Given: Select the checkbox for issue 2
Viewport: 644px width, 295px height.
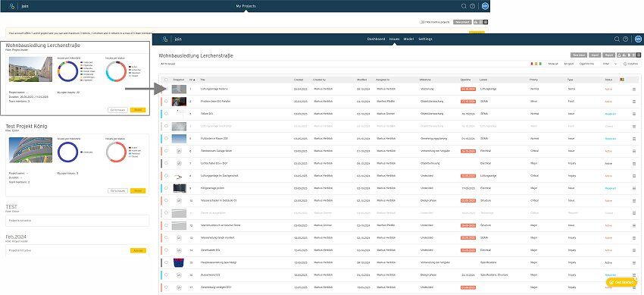Looking at the screenshot, I should pyautogui.click(x=166, y=101).
